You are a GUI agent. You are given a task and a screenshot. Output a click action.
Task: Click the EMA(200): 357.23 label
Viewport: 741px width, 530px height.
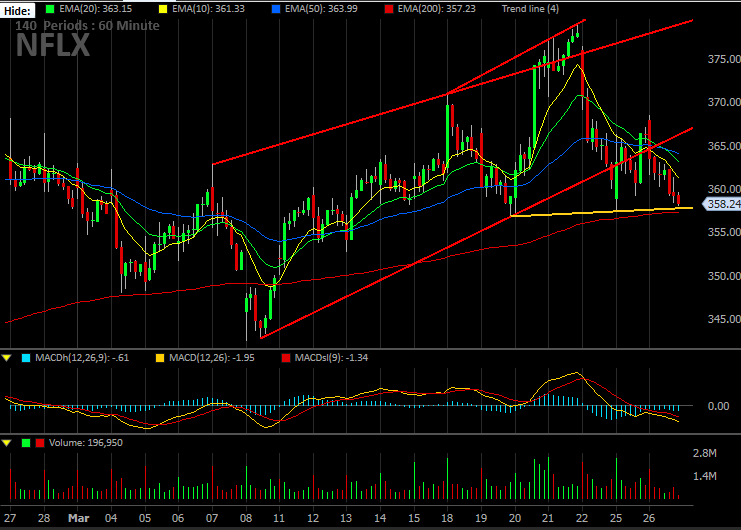point(437,9)
